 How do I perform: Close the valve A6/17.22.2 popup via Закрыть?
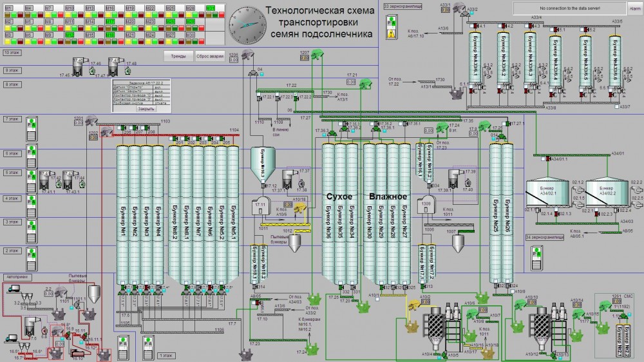[x=147, y=109]
